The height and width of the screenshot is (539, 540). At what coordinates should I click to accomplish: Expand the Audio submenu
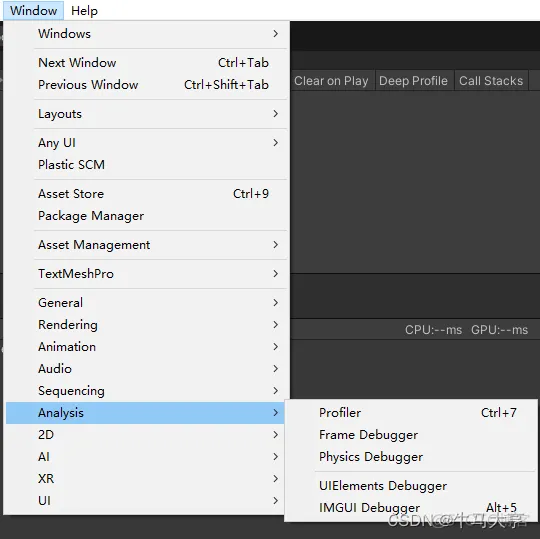pyautogui.click(x=145, y=369)
